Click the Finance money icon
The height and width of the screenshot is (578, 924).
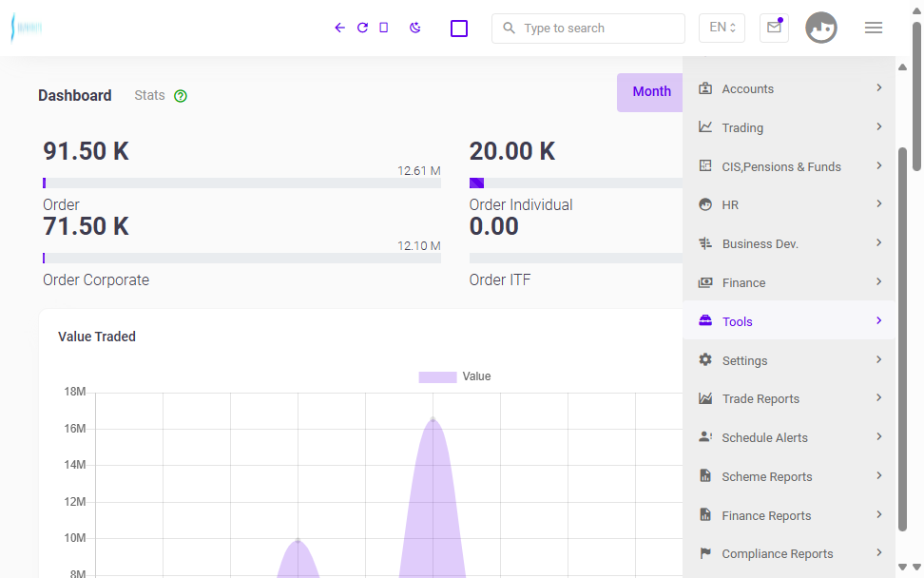pyautogui.click(x=705, y=282)
